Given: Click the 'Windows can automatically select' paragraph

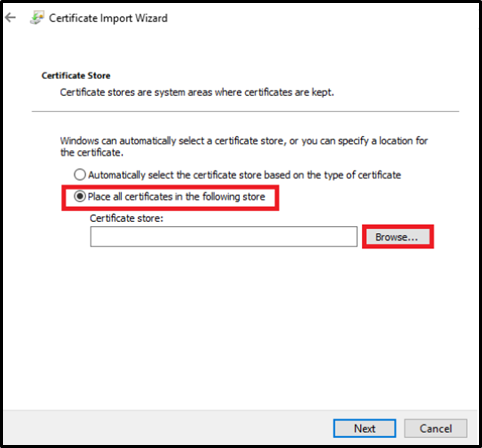Looking at the screenshot, I should pyautogui.click(x=244, y=147).
